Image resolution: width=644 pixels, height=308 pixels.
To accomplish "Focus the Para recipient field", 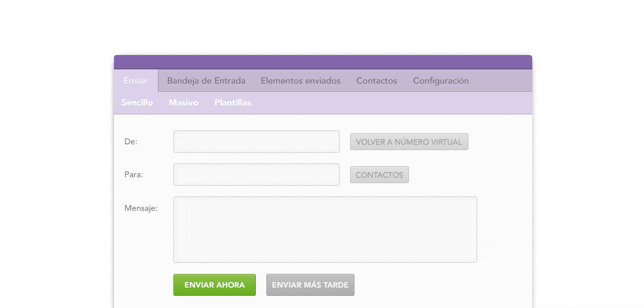I will click(x=256, y=175).
